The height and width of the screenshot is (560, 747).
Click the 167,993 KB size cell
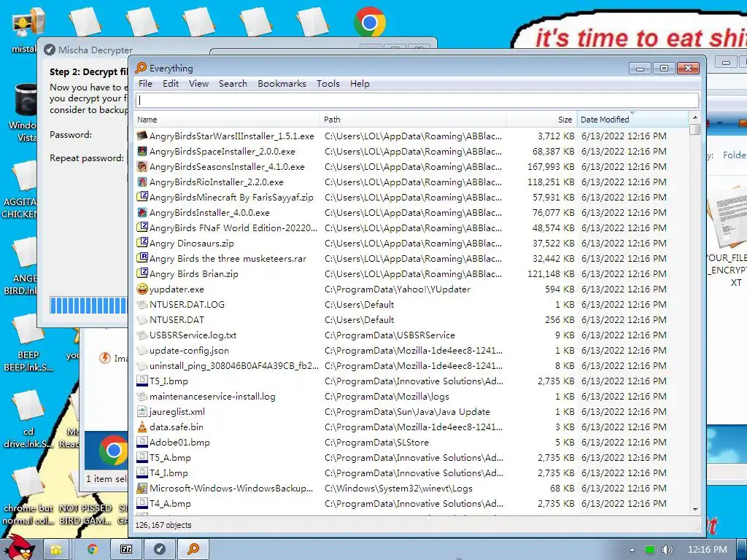[551, 167]
